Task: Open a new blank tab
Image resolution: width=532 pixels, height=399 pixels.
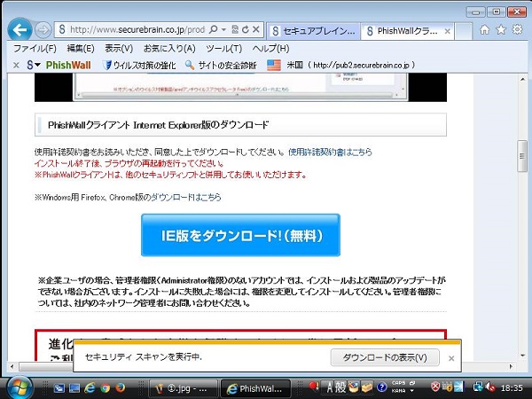Action: 463,32
